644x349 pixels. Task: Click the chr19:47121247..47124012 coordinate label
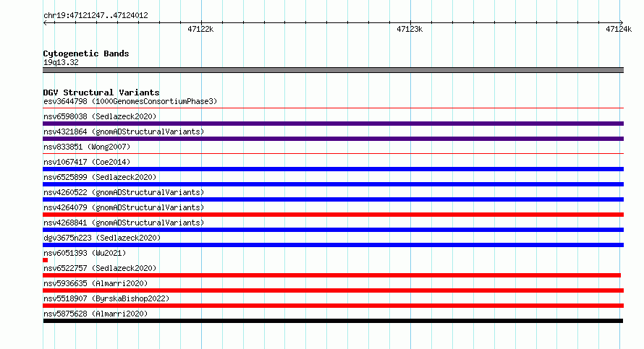pyautogui.click(x=96, y=16)
